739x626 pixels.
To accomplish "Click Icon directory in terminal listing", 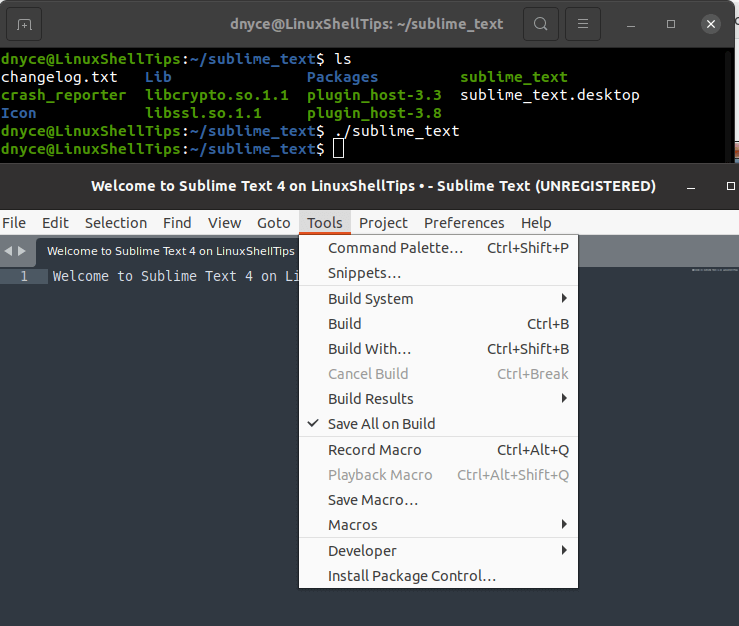I will (18, 113).
